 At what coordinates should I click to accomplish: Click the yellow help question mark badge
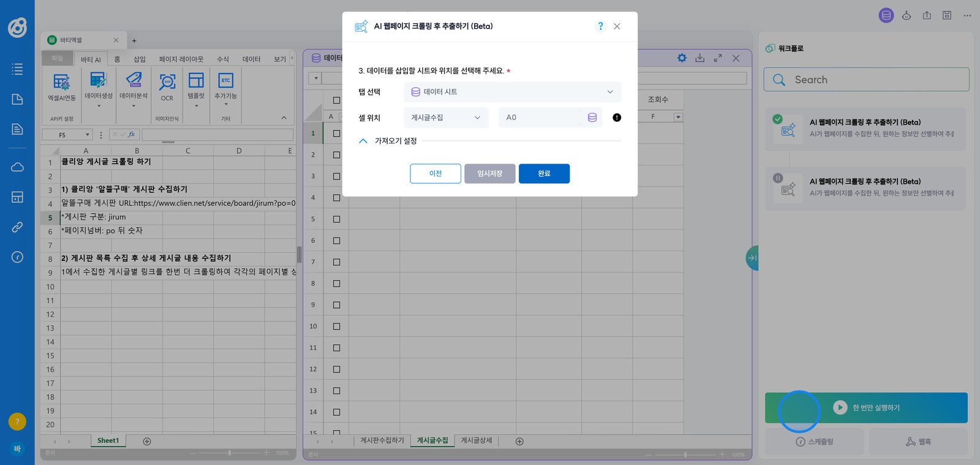click(17, 422)
